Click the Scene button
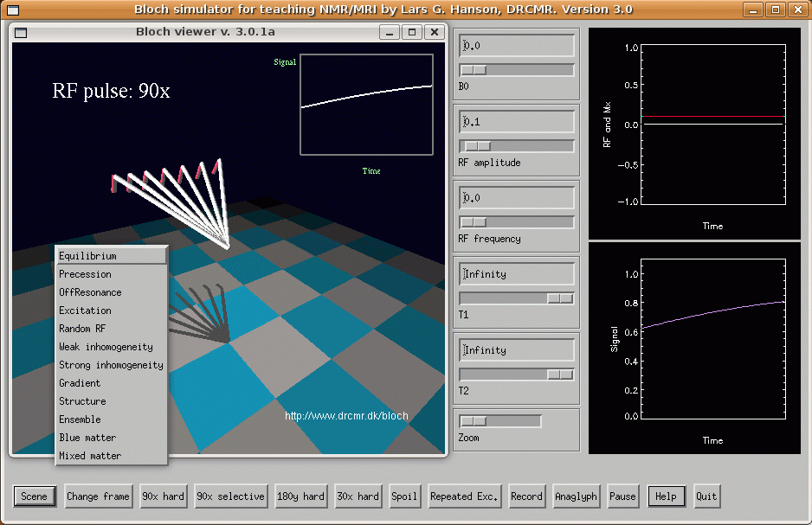Screen dimensions: 812x525 [34, 496]
